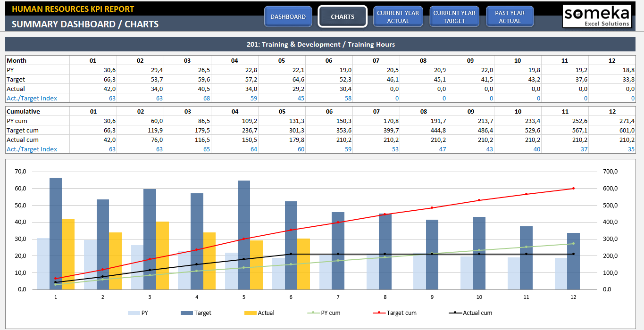Viewport: 644px width, 330px height.
Task: Click the Someka Excel Solutions logo
Action: (x=597, y=16)
